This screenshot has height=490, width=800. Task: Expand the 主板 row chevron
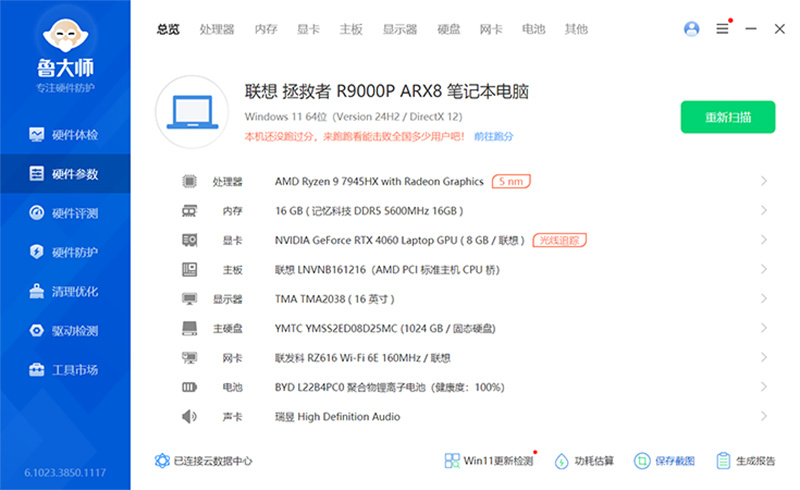click(x=764, y=269)
